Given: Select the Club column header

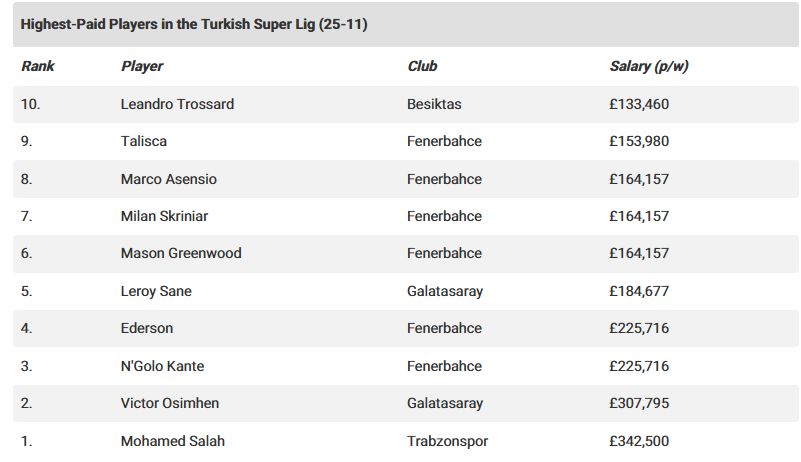Looking at the screenshot, I should click(x=422, y=66).
